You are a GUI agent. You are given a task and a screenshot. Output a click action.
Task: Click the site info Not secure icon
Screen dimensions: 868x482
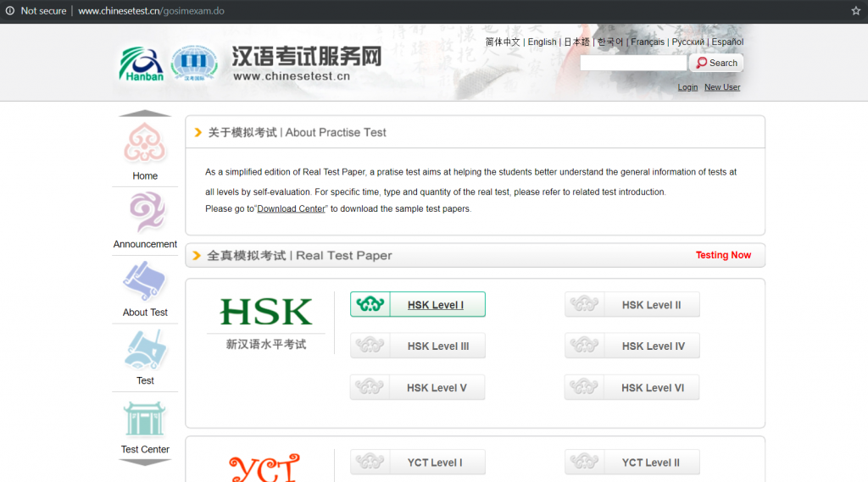(10, 11)
